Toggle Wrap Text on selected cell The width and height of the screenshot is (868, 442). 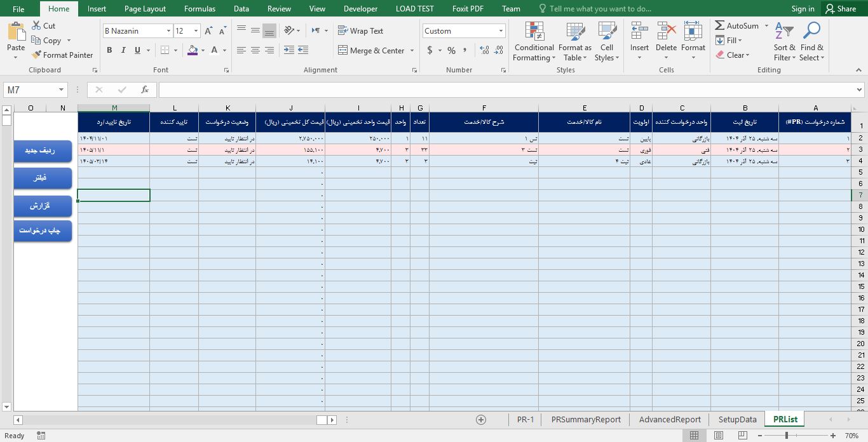tap(360, 30)
